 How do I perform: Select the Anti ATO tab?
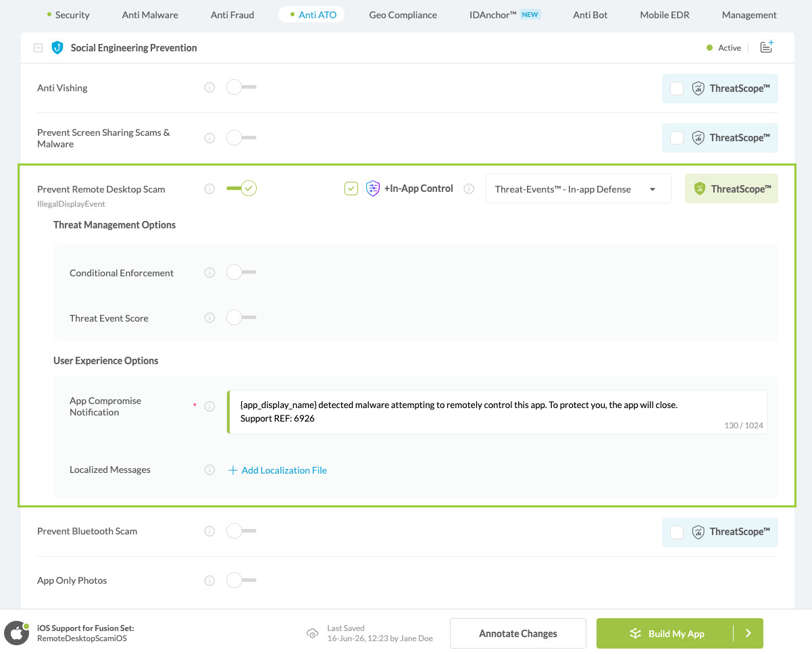[x=311, y=15]
